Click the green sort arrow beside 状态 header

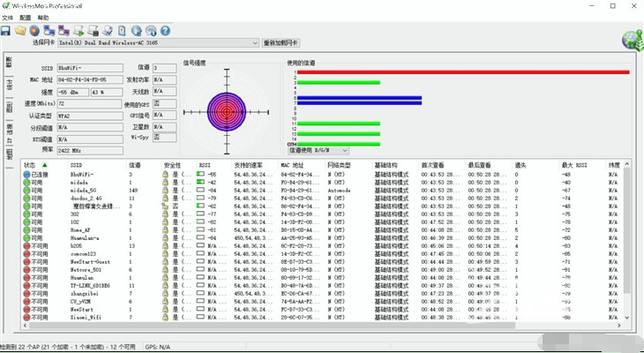point(45,165)
